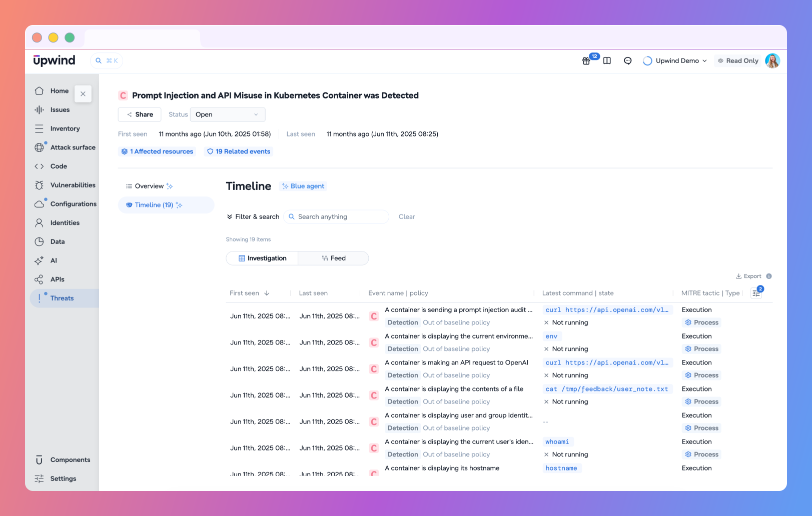Open the chat support icon
812x516 pixels.
(x=627, y=61)
